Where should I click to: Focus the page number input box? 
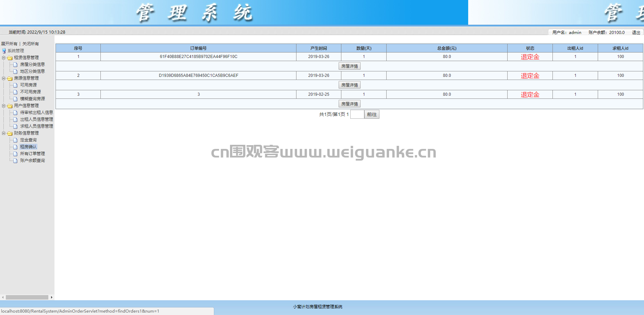pyautogui.click(x=357, y=114)
